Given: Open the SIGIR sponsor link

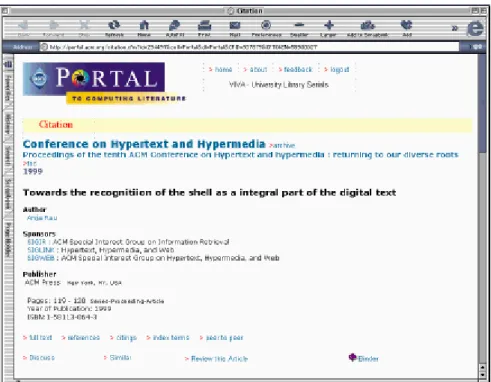Looking at the screenshot, I should [x=36, y=242].
